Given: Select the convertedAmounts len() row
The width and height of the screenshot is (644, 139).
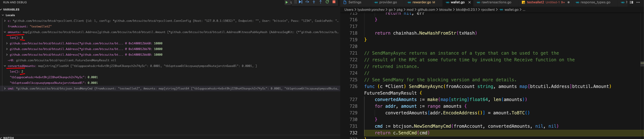Looking at the screenshot, I should 170,72.
